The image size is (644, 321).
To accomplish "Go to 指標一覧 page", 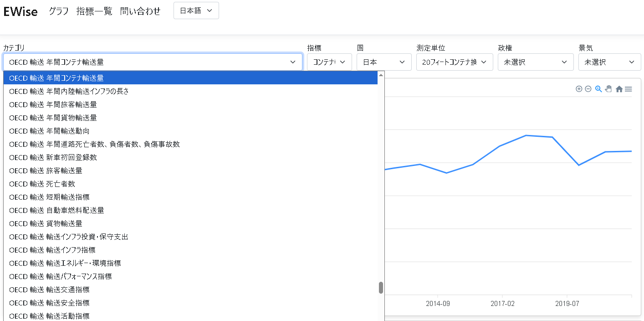I will [94, 11].
